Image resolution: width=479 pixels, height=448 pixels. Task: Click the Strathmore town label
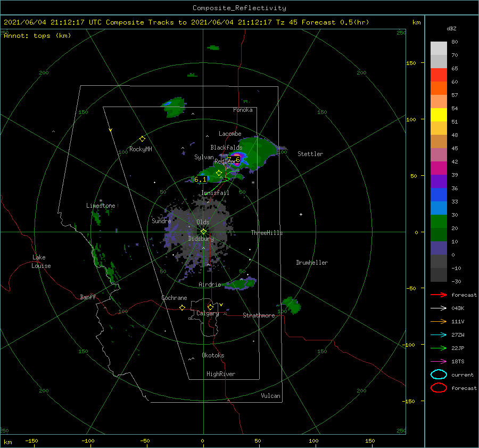click(x=259, y=315)
